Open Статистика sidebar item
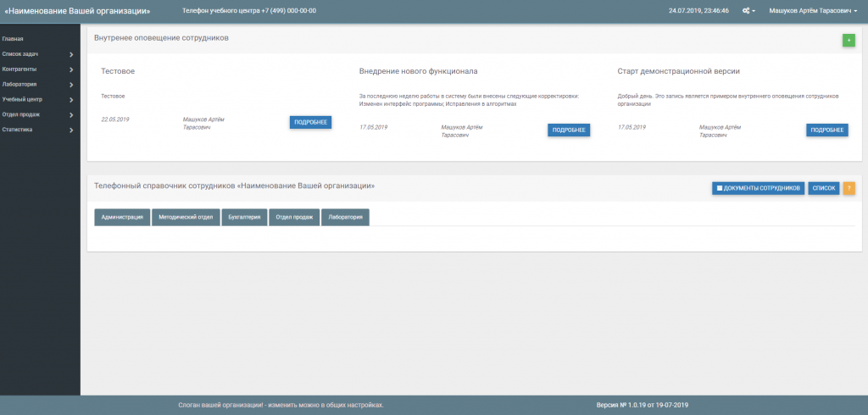 tap(17, 130)
